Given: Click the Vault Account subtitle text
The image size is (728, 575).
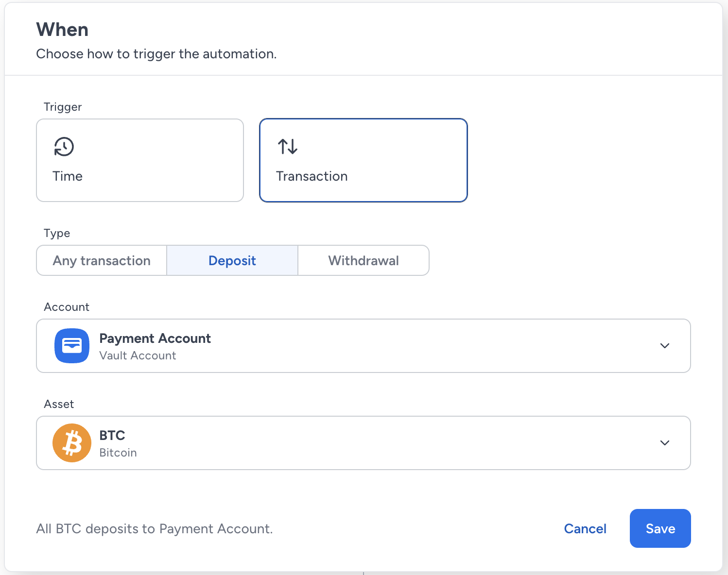Looking at the screenshot, I should coord(138,355).
